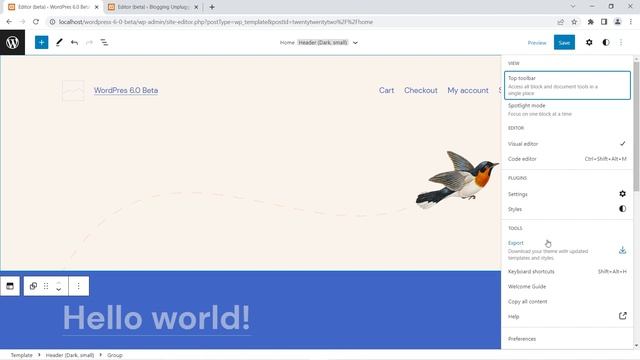The height and width of the screenshot is (360, 640).
Task: Open Keyboard shortcuts menu item
Action: [567, 271]
